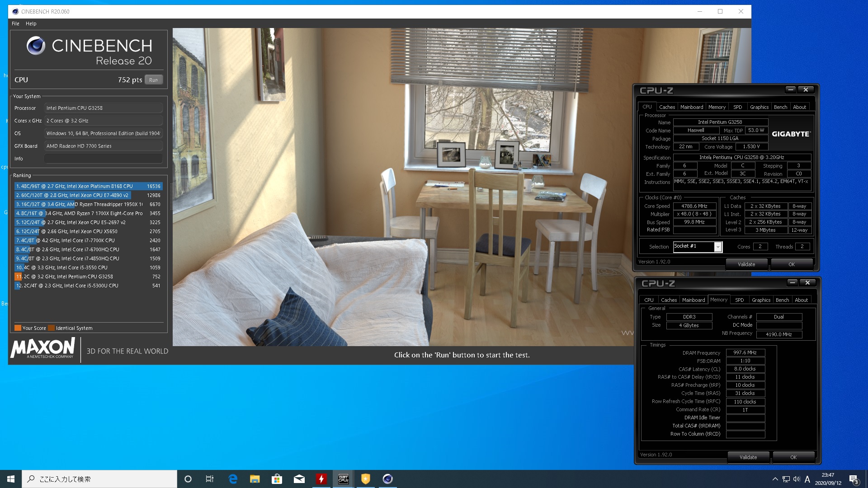Click the Identical System legend swatch
This screenshot has width=868, height=488.
coord(51,328)
